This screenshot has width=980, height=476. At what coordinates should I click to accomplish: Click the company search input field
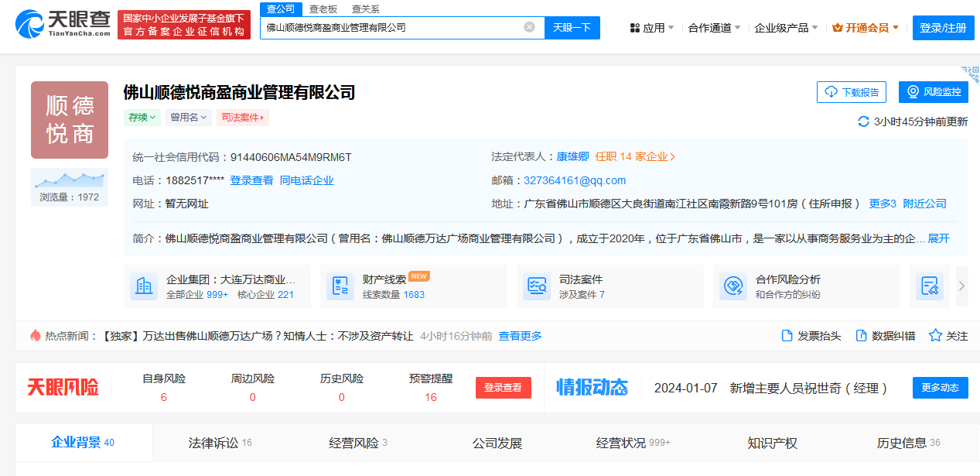pyautogui.click(x=391, y=27)
